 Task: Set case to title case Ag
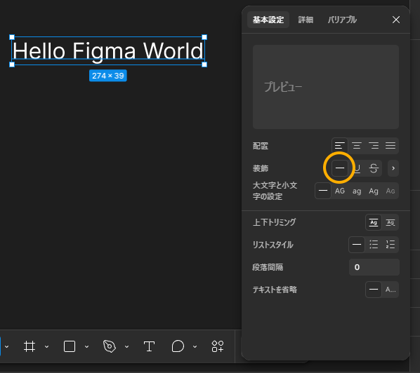(x=374, y=191)
